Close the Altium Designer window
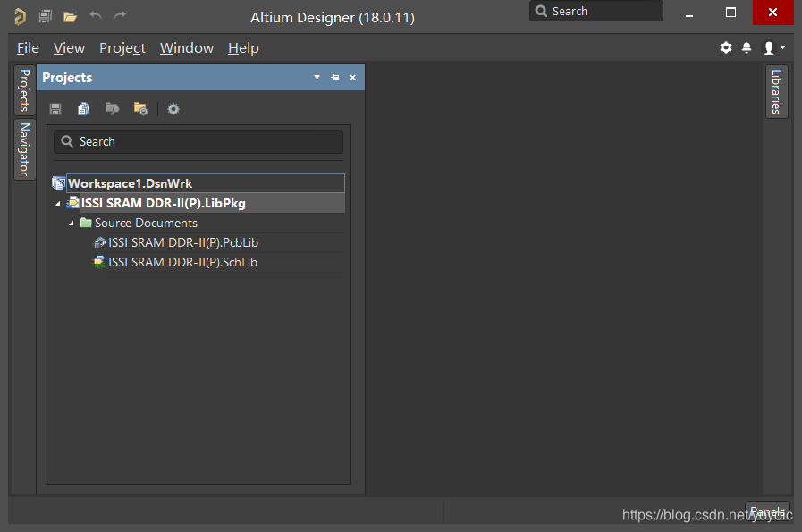This screenshot has height=532, width=802. pos(772,13)
